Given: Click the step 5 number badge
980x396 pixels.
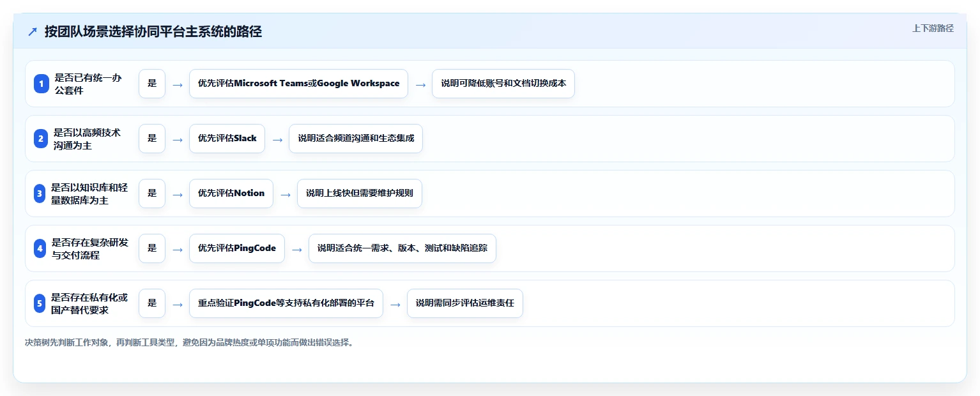Looking at the screenshot, I should tap(40, 303).
